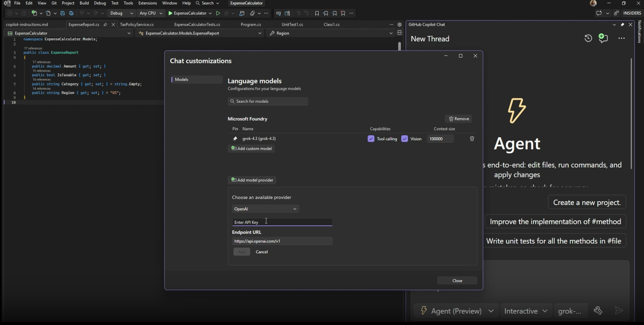Open the copilot-instructions.md tab
This screenshot has height=325, width=644.
27,25
